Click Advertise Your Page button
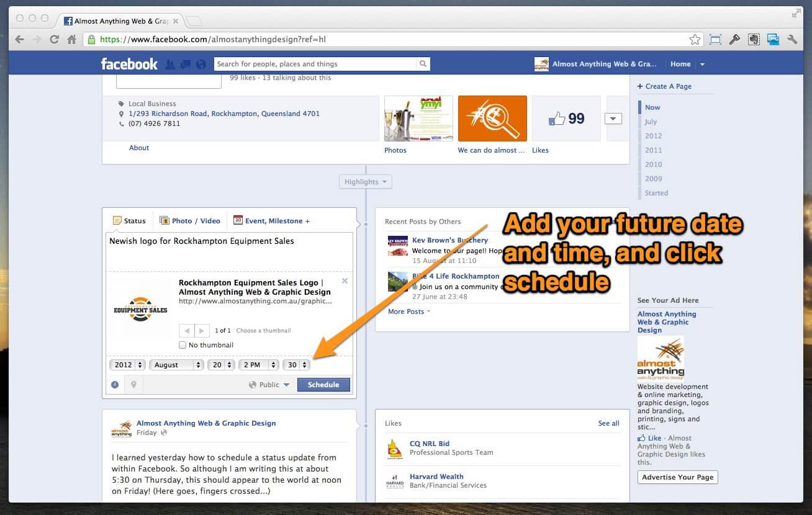The height and width of the screenshot is (515, 812). (677, 477)
